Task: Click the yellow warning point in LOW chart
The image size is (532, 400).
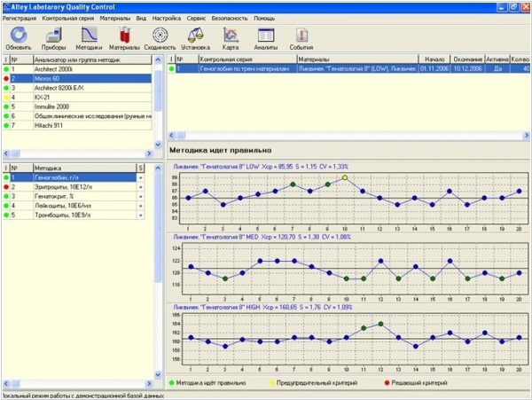Action: coord(345,177)
